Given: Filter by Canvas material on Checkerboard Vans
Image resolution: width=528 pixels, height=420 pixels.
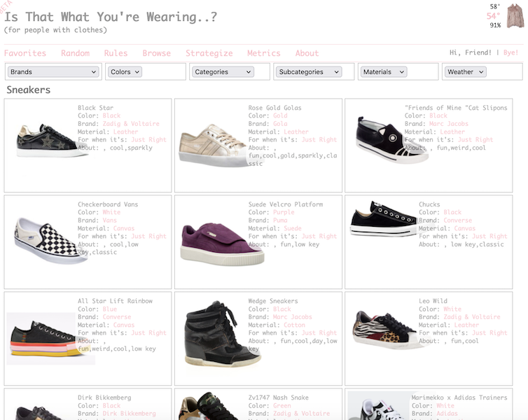Looking at the screenshot, I should coord(124,228).
